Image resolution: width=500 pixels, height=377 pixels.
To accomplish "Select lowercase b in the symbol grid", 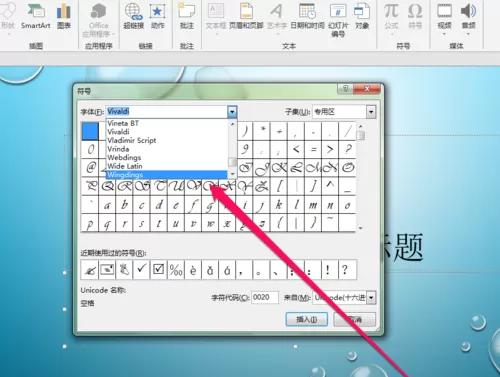I will click(x=125, y=204).
